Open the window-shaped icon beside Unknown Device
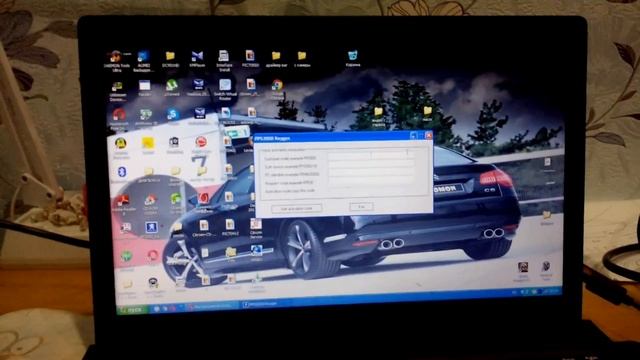The width and height of the screenshot is (640, 360). click(x=144, y=85)
